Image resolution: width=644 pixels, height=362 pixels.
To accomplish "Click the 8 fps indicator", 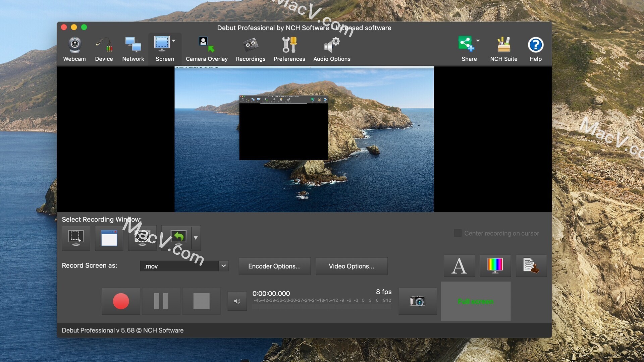I will coord(384,292).
